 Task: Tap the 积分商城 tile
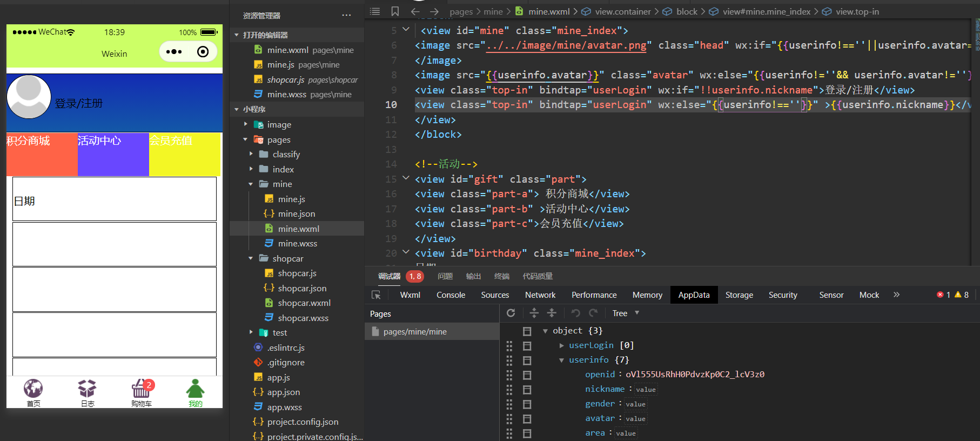(42, 154)
